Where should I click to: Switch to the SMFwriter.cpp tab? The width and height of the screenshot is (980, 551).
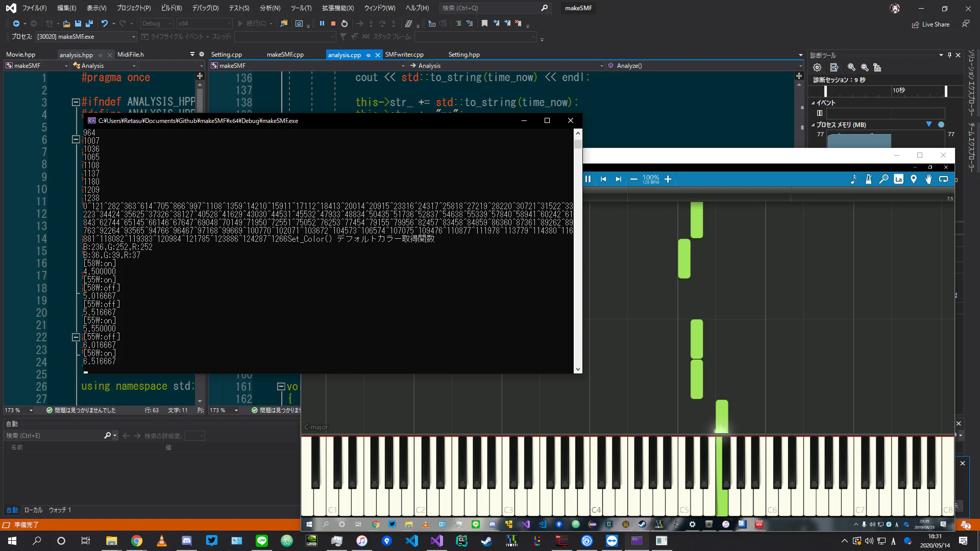pyautogui.click(x=404, y=55)
